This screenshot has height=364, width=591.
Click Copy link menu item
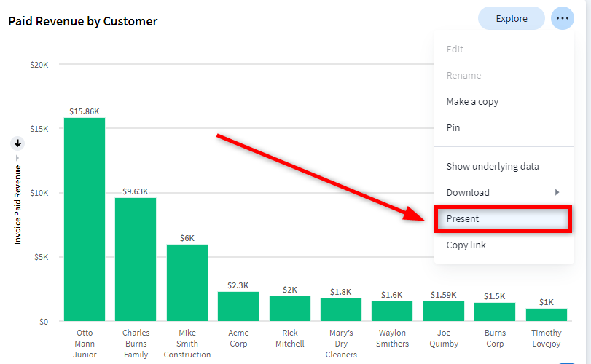click(x=466, y=245)
